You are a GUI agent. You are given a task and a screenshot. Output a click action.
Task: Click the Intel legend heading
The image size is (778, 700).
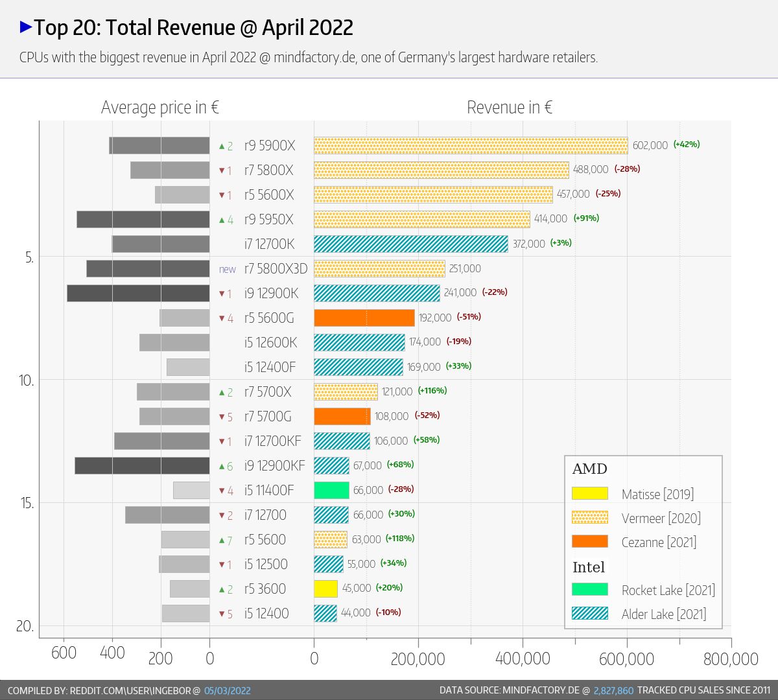(x=588, y=567)
